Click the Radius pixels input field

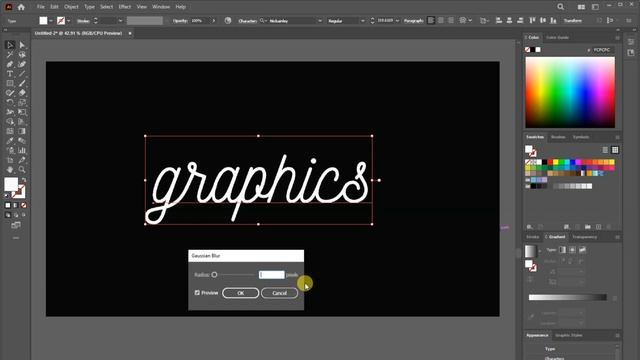tap(271, 275)
